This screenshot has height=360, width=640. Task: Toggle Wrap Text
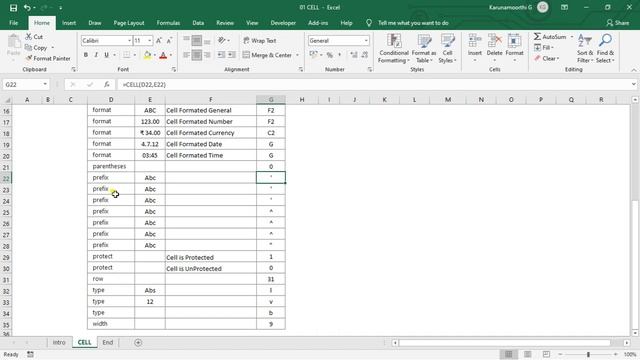(x=260, y=40)
